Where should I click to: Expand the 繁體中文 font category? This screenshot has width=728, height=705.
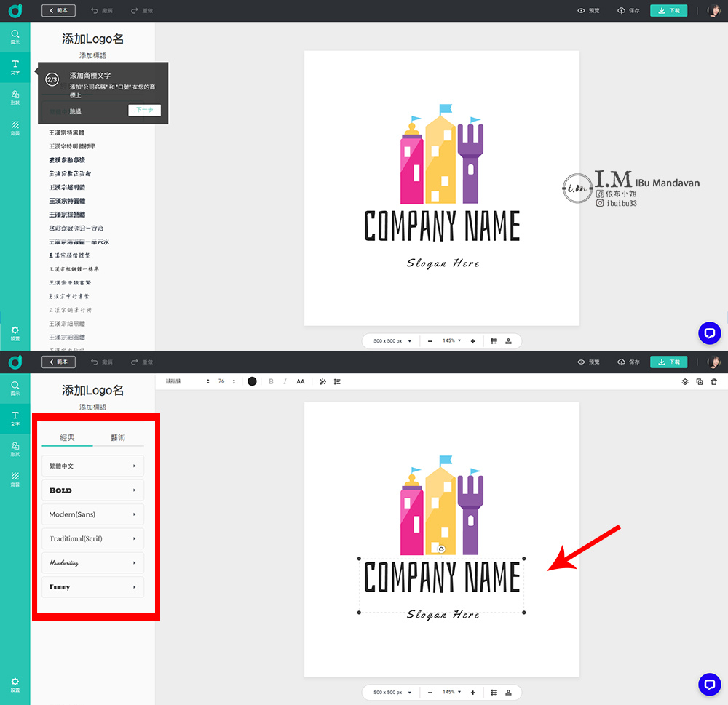pos(93,466)
